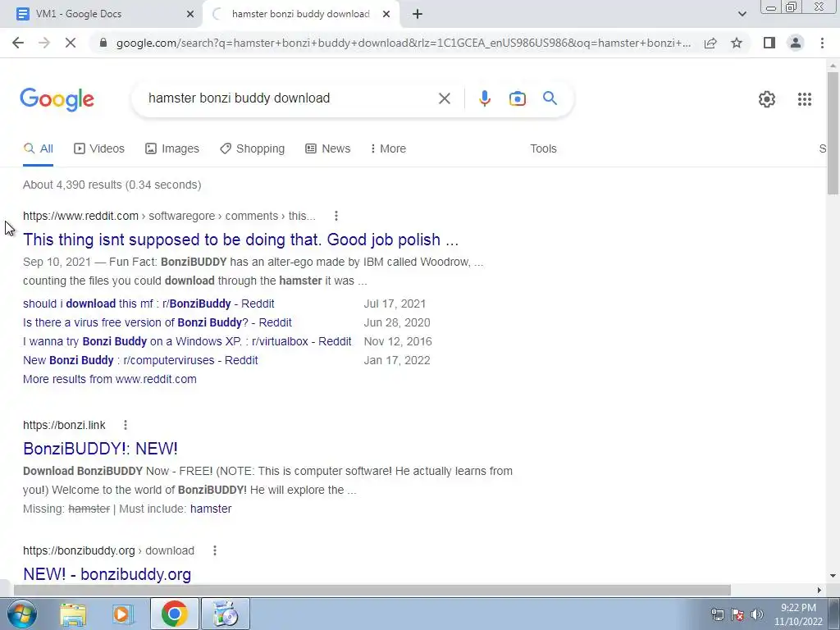
Task: Click the 'Jul 17, 2021' date
Action: click(395, 304)
